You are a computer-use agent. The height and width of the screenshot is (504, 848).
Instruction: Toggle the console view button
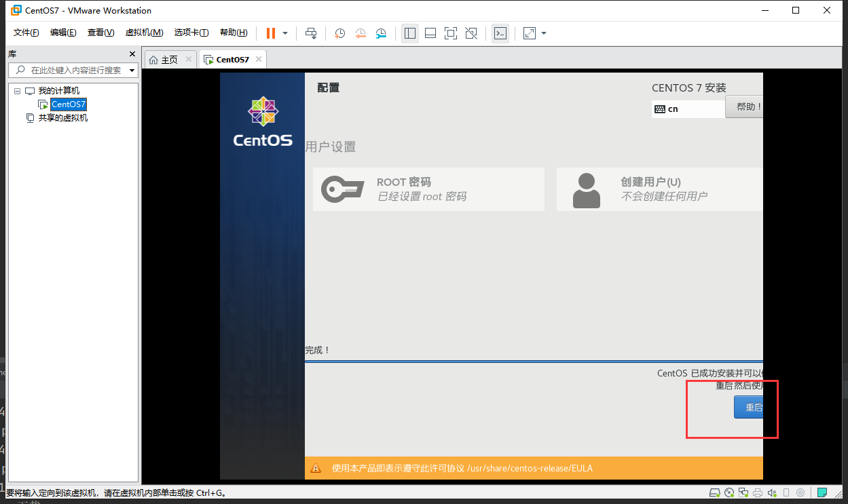coord(500,33)
